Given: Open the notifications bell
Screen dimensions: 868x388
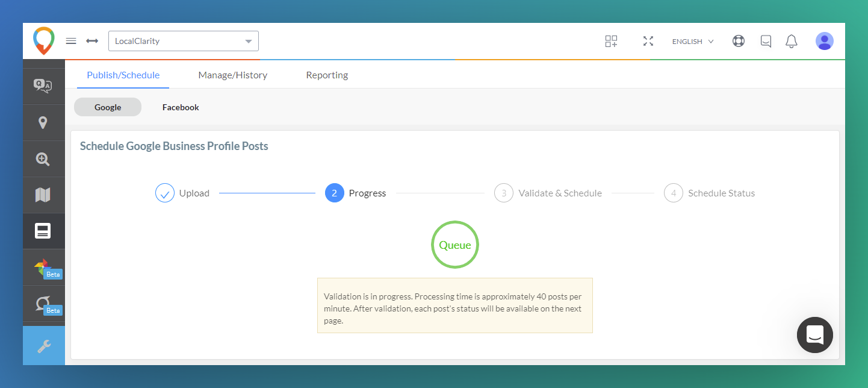Looking at the screenshot, I should click(792, 41).
